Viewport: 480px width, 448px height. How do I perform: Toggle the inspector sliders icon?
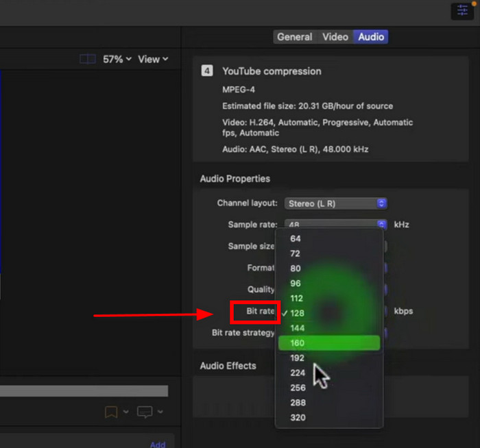coord(462,10)
